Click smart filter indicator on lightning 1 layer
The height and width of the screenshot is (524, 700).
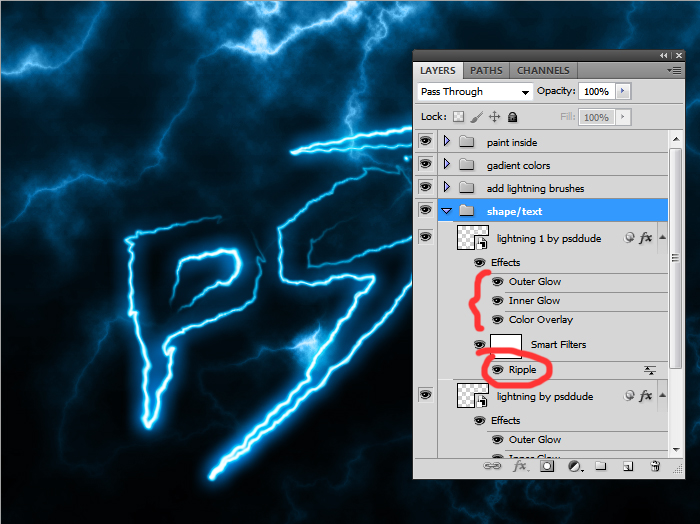tap(629, 238)
